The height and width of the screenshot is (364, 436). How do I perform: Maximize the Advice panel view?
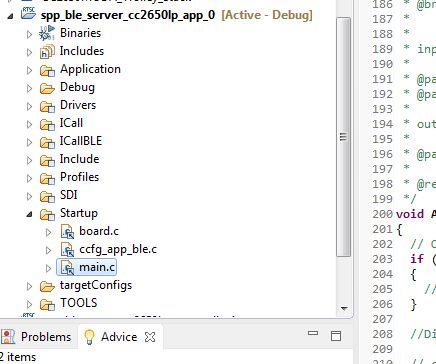(336, 336)
